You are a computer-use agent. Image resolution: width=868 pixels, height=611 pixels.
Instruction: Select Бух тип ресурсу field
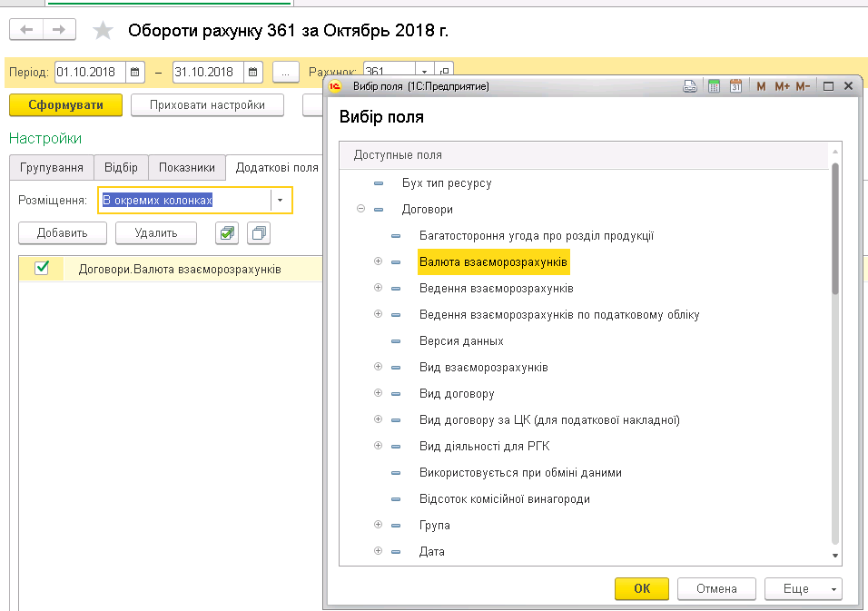point(447,183)
